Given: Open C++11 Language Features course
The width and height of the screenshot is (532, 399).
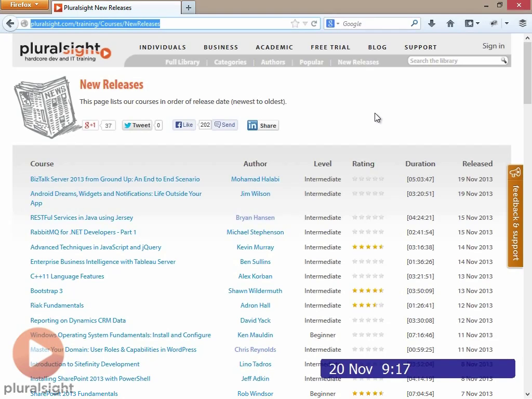Looking at the screenshot, I should [67, 276].
